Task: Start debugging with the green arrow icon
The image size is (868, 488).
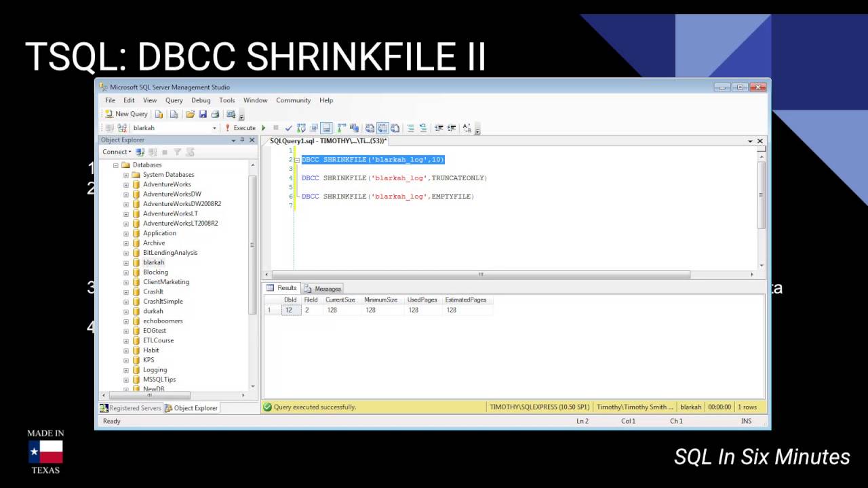Action: coord(263,127)
